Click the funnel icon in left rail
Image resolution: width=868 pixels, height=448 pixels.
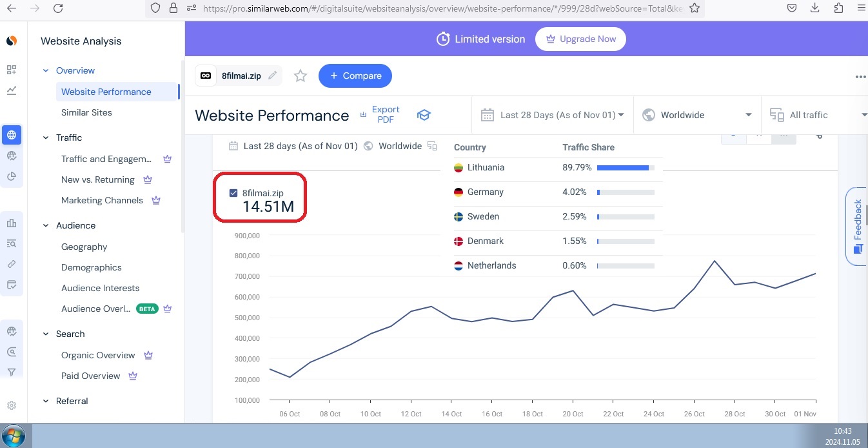click(12, 372)
